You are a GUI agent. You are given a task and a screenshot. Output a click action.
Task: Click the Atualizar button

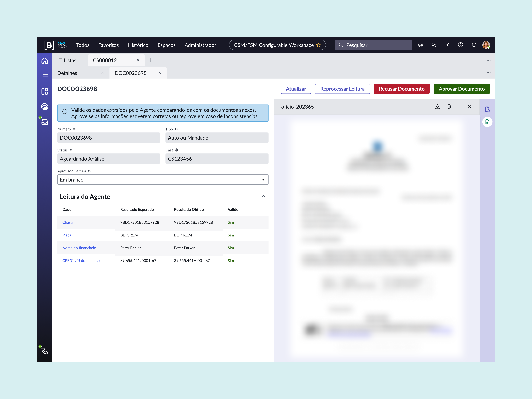point(296,89)
